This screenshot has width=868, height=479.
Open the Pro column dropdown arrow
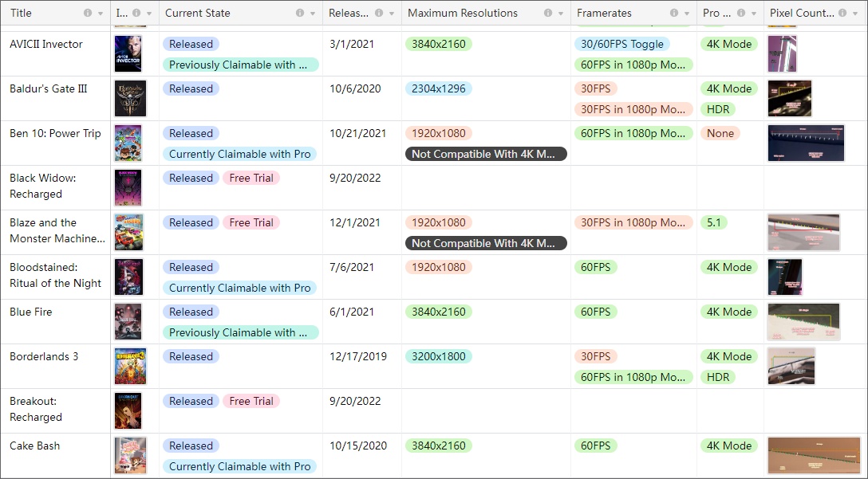(754, 14)
